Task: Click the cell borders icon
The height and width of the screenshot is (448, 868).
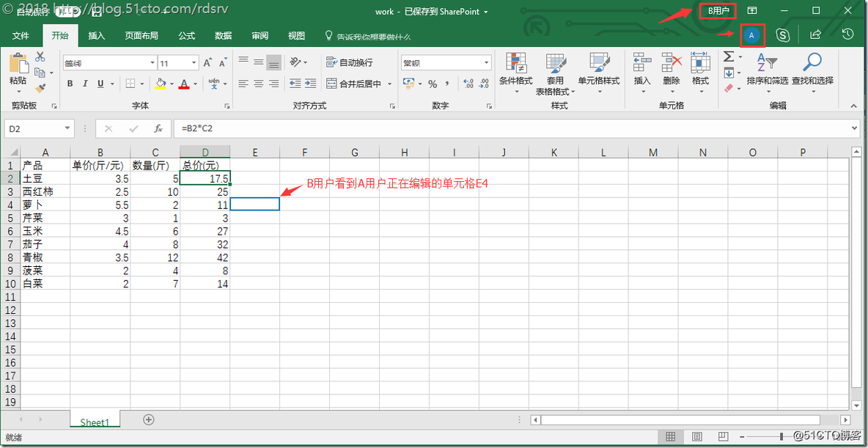Action: 130,84
